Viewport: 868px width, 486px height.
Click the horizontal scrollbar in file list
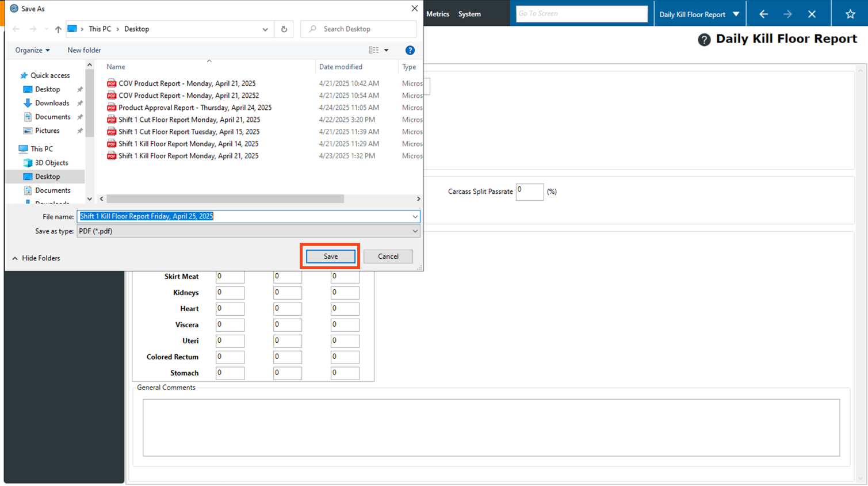click(225, 198)
